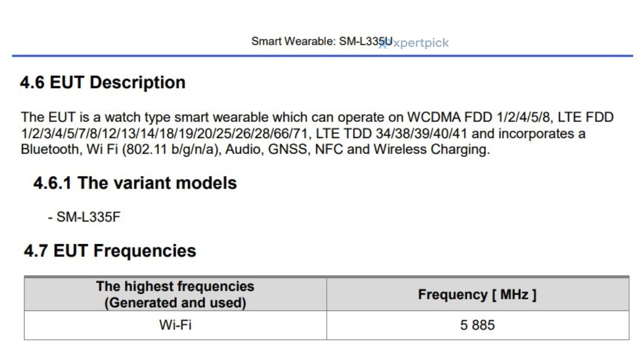
Task: Click the highest frequencies table header
Action: click(175, 294)
